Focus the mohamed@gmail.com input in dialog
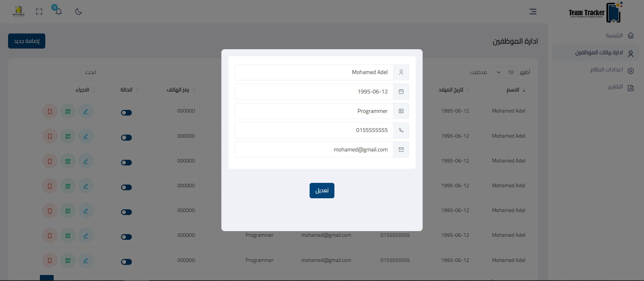This screenshot has width=644, height=281. pos(314,149)
